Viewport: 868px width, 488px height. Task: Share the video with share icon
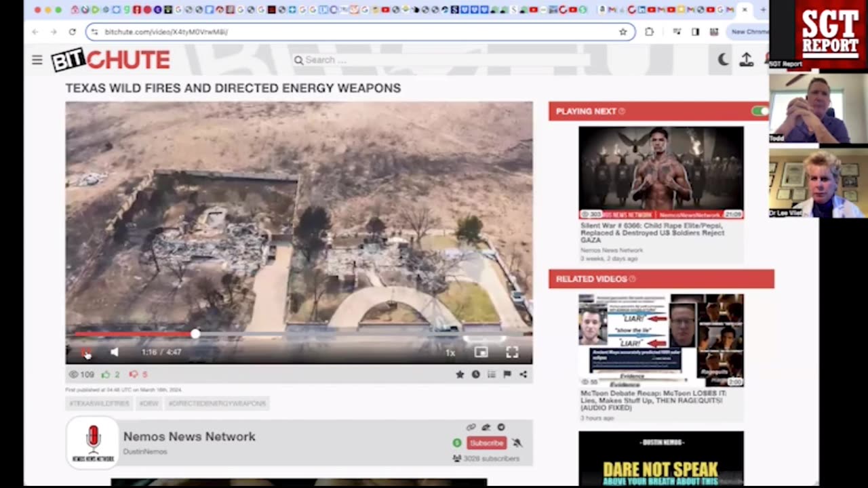[x=524, y=374]
